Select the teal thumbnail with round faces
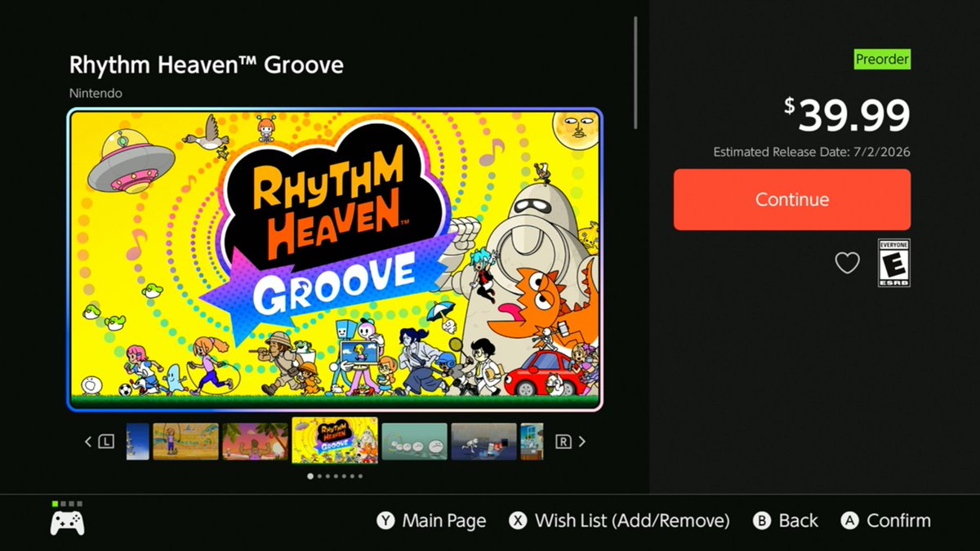This screenshot has width=980, height=551. (415, 442)
